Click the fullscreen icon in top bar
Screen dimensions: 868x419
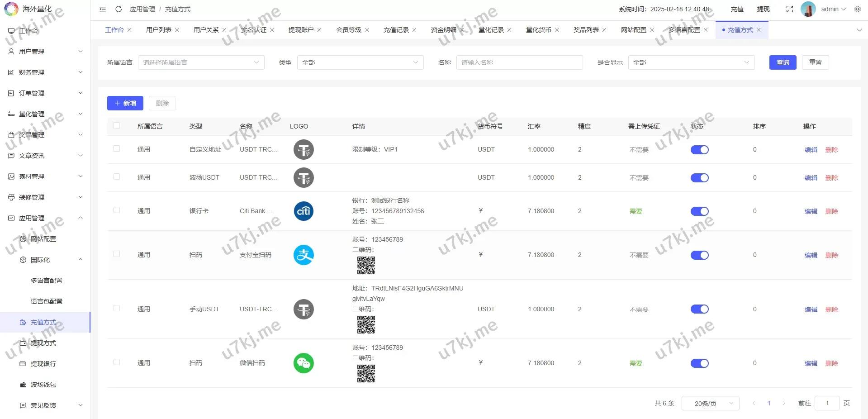pyautogui.click(x=789, y=9)
